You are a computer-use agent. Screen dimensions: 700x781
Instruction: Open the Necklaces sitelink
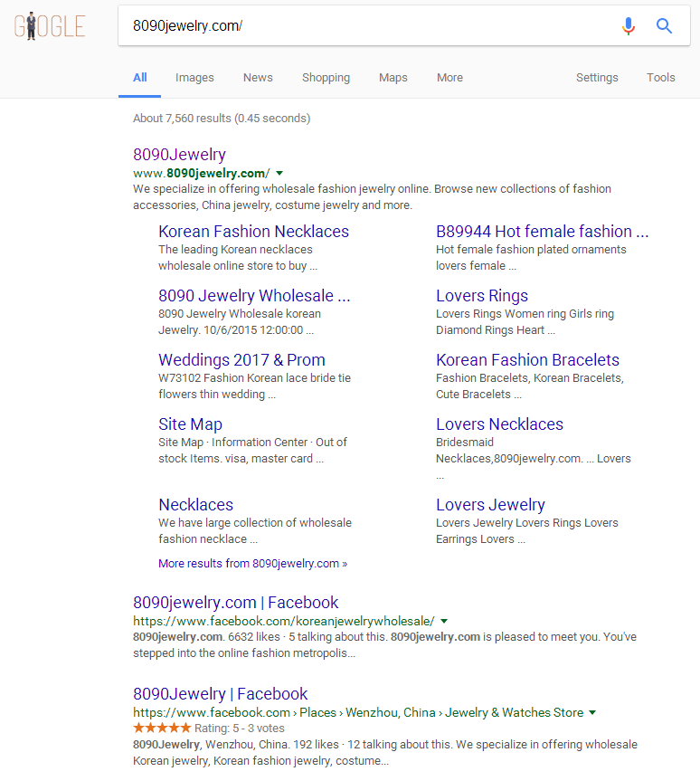pyautogui.click(x=195, y=505)
